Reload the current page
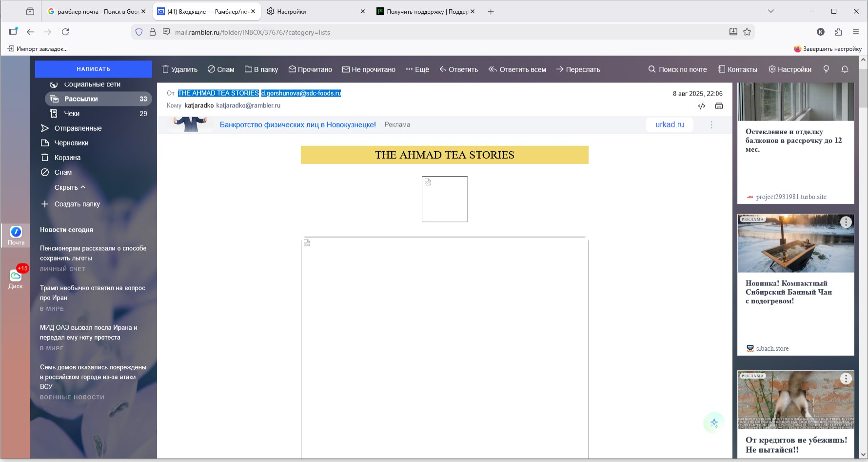Image resolution: width=868 pixels, height=462 pixels. (65, 32)
